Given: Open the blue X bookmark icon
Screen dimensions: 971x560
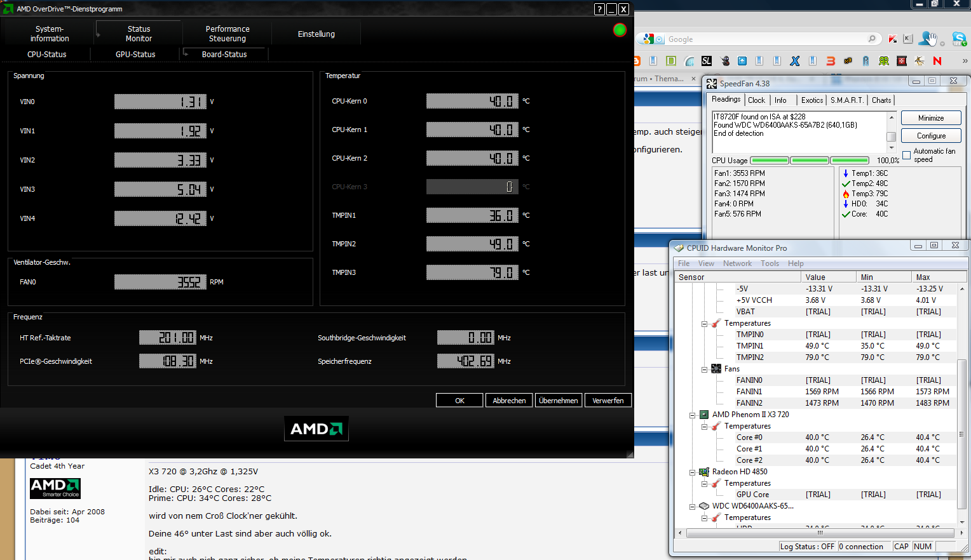Looking at the screenshot, I should point(795,61).
